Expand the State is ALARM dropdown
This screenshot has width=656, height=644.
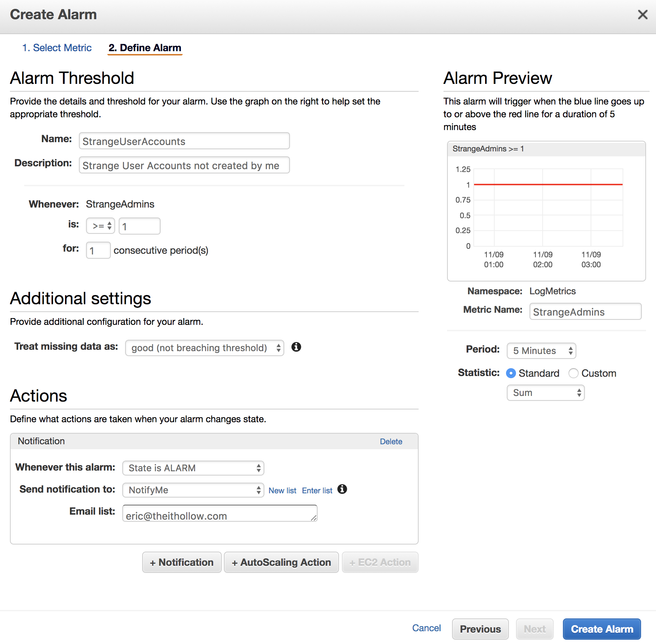(193, 468)
